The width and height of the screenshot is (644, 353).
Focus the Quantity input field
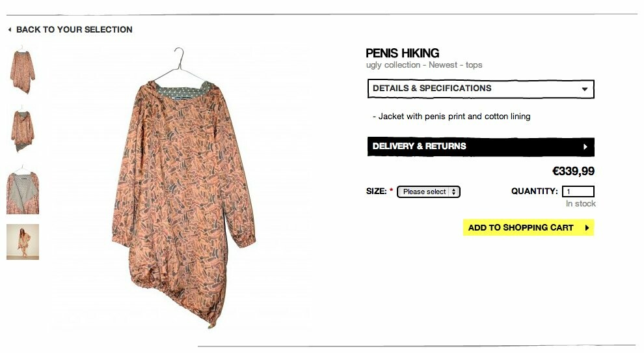(578, 191)
